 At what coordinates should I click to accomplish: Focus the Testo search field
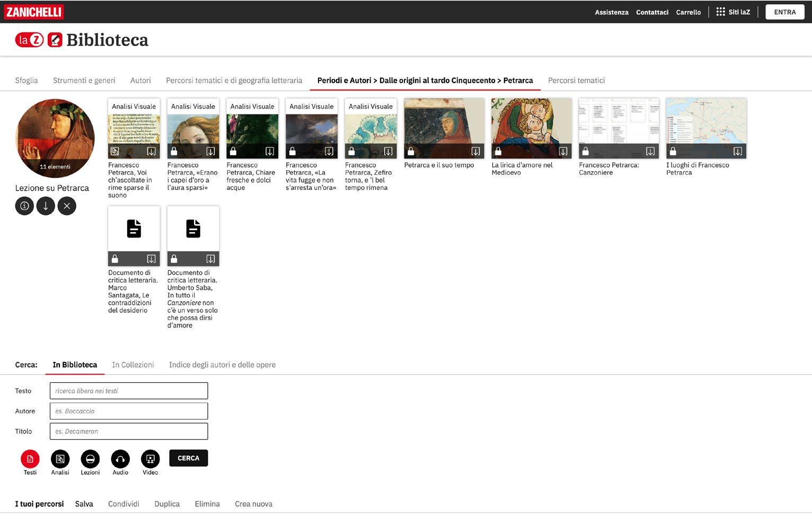[x=129, y=391]
